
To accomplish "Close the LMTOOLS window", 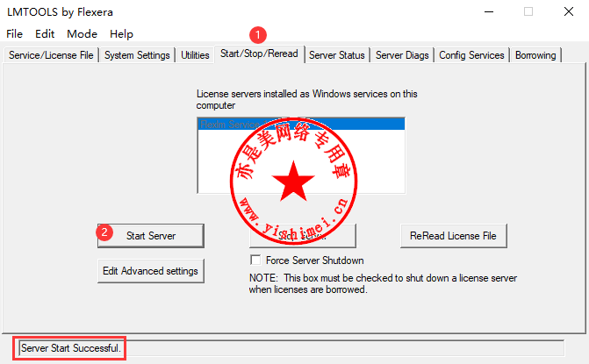I will [x=569, y=11].
